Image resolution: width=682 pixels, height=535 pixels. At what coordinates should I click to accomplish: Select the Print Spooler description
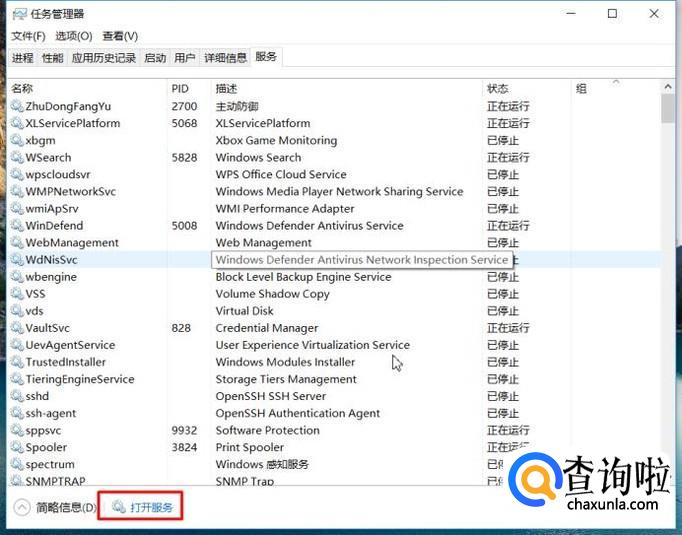pyautogui.click(x=250, y=447)
